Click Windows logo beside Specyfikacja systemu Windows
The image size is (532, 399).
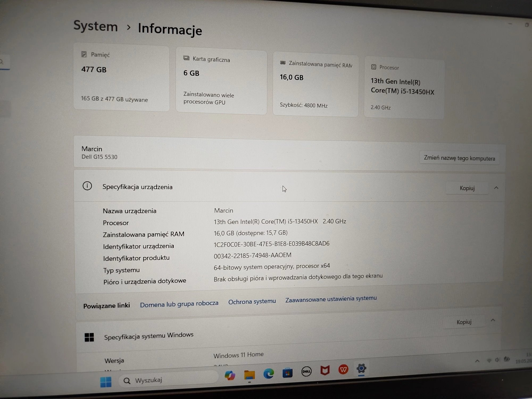point(89,337)
